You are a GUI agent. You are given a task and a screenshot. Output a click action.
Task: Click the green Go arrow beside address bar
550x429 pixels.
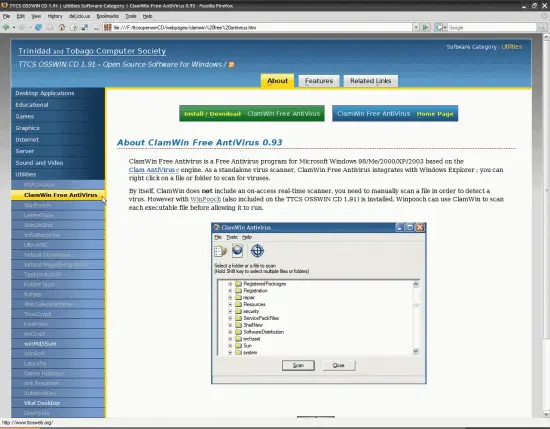(x=425, y=27)
